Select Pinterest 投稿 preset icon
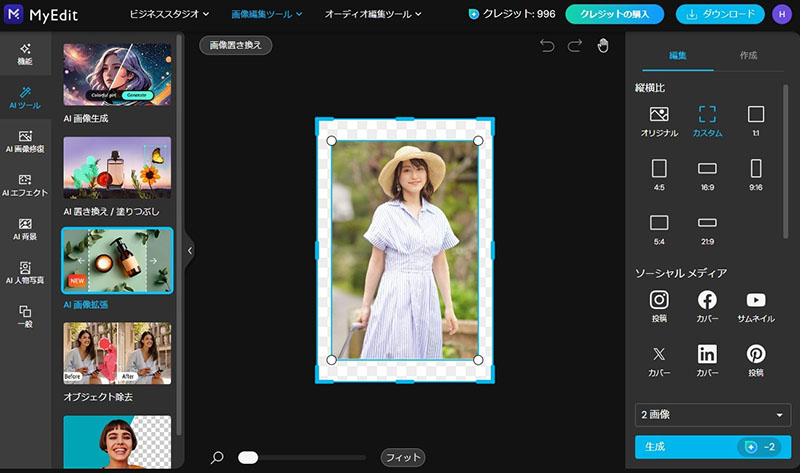This screenshot has height=473, width=800. (756, 360)
